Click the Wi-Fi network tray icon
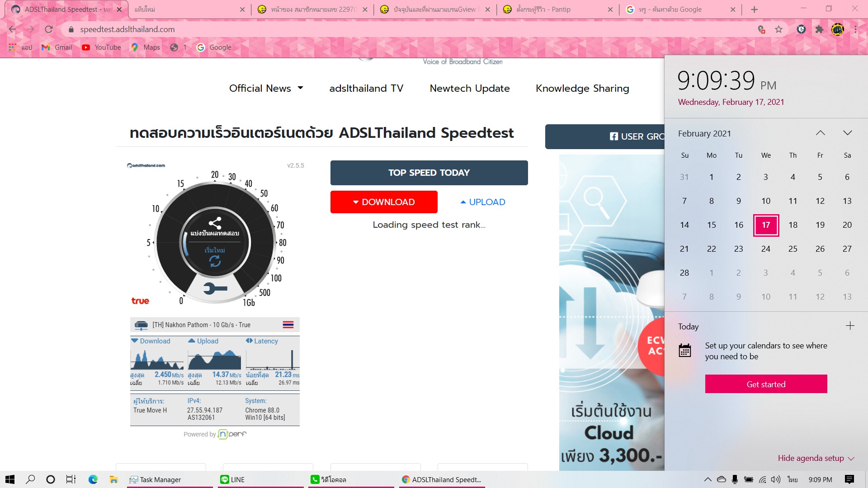868x488 pixels. coord(763,479)
